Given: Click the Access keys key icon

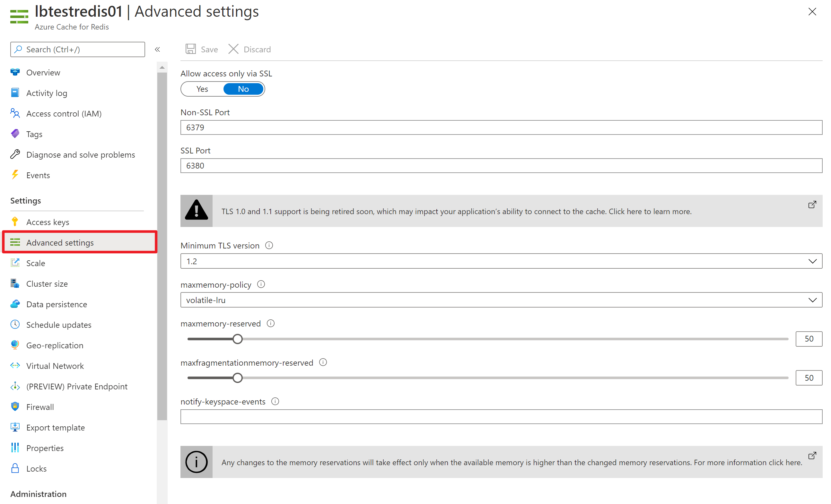Looking at the screenshot, I should pos(15,222).
